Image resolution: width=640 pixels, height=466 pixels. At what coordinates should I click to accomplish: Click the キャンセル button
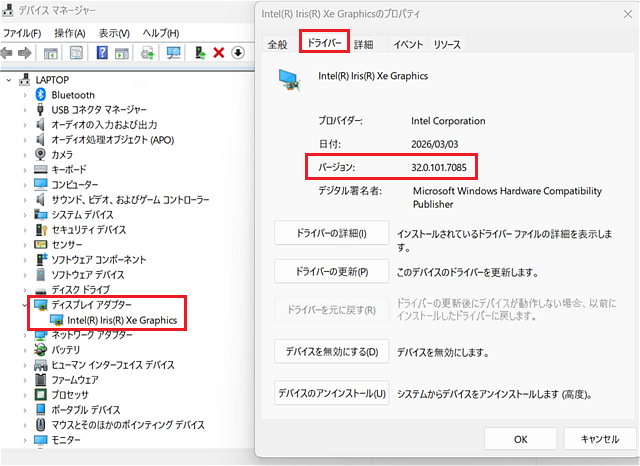(x=600, y=439)
